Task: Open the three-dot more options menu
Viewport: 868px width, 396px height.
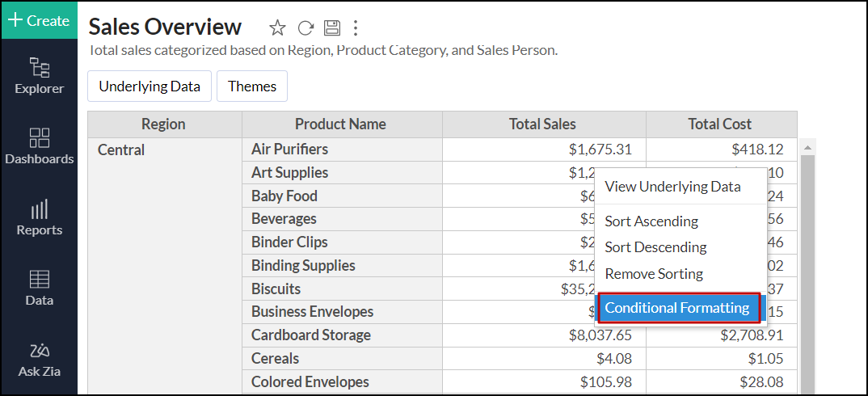Action: coord(355,28)
